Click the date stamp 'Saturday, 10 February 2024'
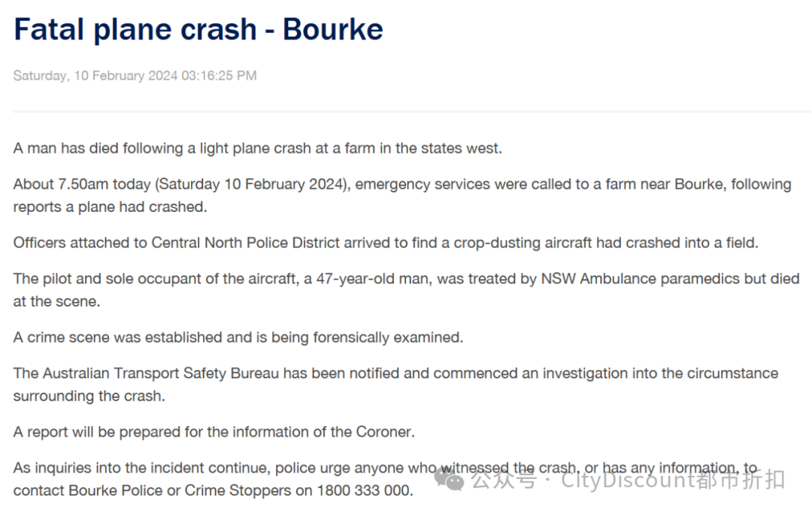 point(95,76)
